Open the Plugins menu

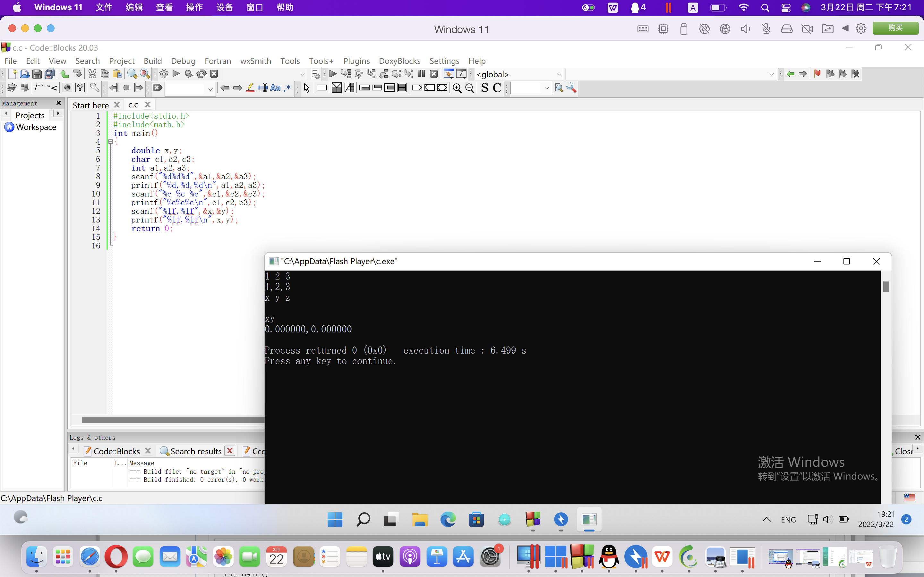click(356, 61)
